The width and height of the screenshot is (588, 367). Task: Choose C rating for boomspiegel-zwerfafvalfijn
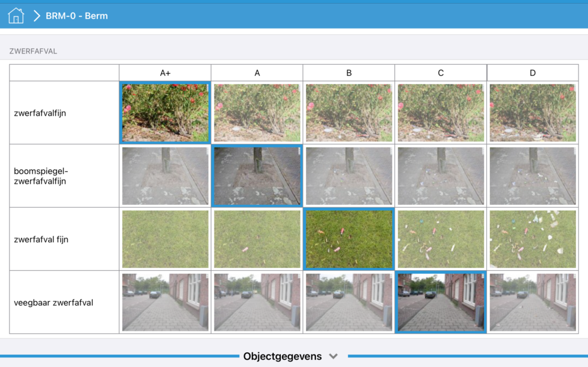click(441, 176)
